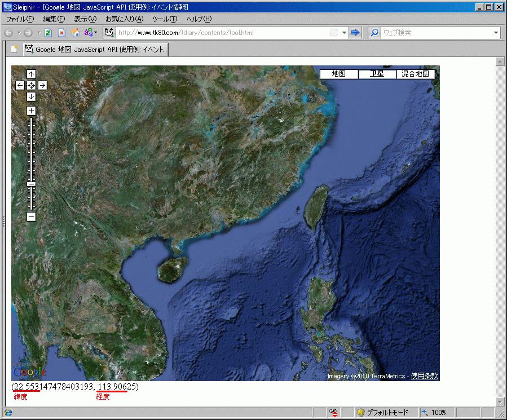This screenshot has width=507, height=420.
Task: Open the お気に入り(A) menu
Action: pos(124,19)
